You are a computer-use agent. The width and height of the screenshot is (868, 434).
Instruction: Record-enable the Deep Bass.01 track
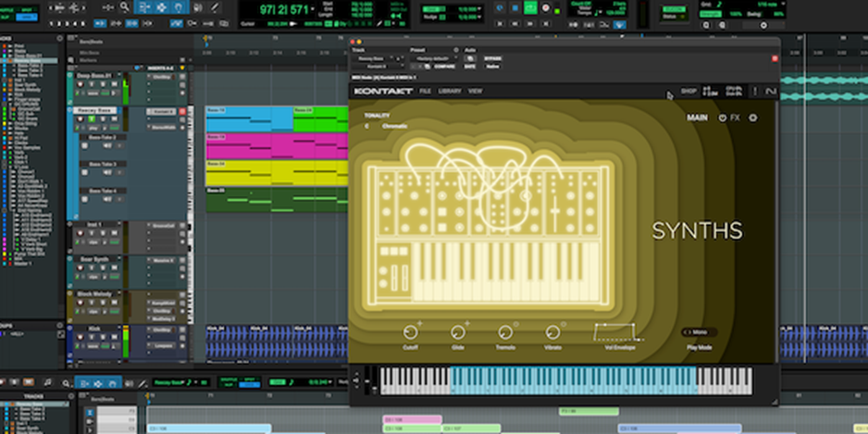(x=81, y=84)
